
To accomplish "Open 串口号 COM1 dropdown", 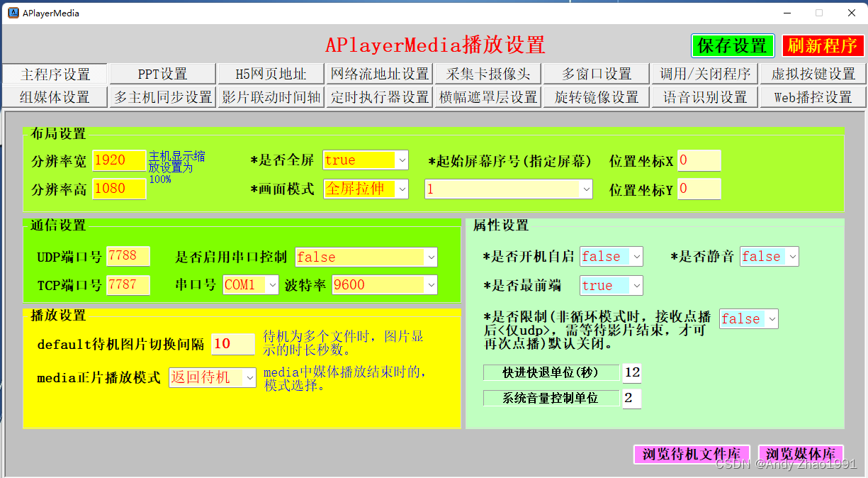I will (x=251, y=285).
